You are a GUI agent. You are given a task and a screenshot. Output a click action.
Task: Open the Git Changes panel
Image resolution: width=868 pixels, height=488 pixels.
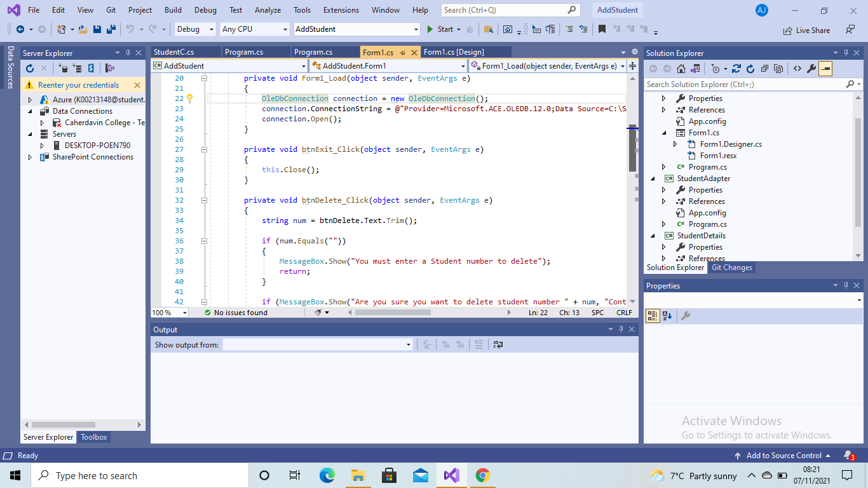(732, 268)
